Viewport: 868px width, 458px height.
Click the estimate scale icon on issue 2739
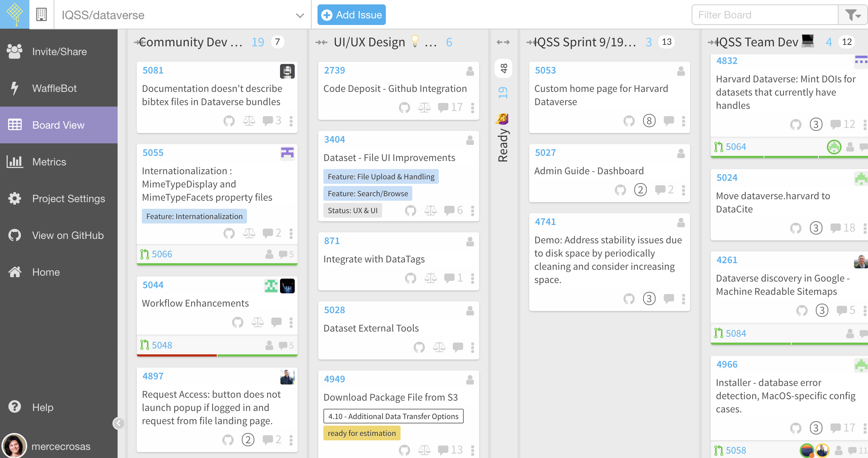pyautogui.click(x=424, y=107)
